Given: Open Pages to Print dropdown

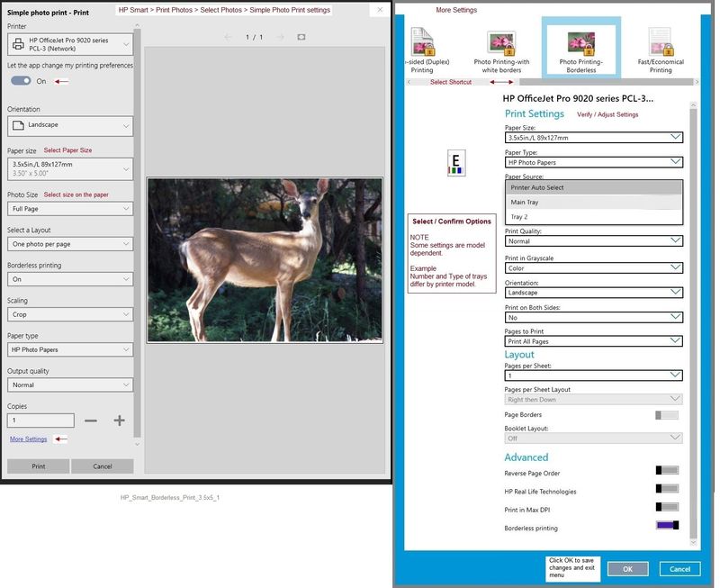Looking at the screenshot, I should pyautogui.click(x=594, y=341).
